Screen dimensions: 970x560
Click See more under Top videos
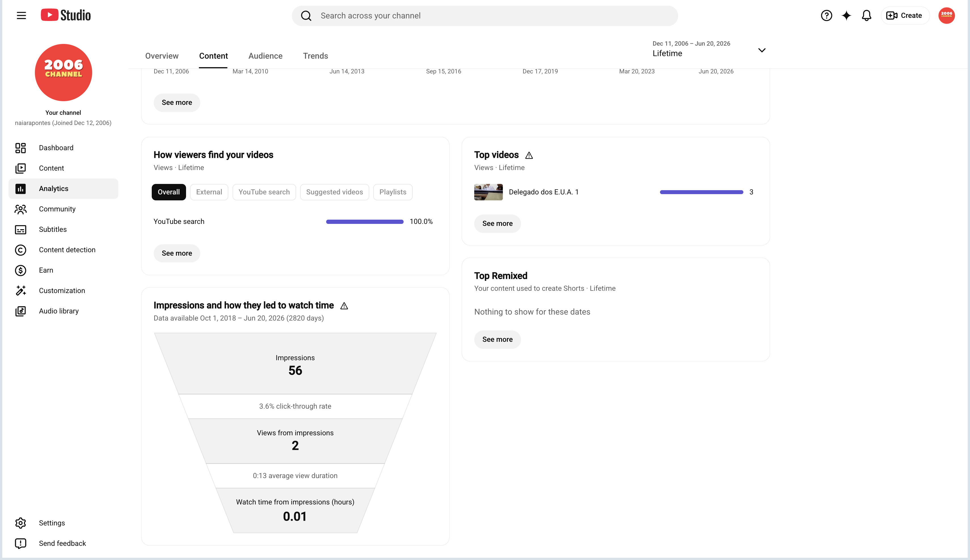(497, 223)
